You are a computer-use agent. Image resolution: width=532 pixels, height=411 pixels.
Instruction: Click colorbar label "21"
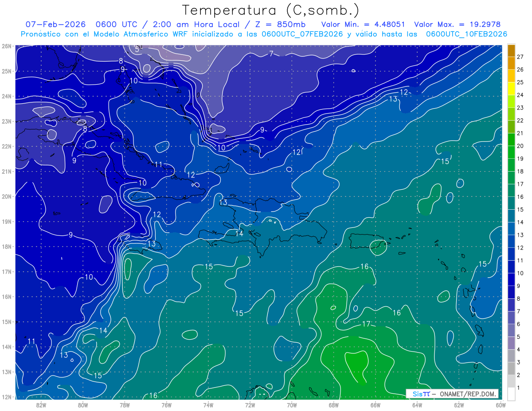click(x=520, y=133)
